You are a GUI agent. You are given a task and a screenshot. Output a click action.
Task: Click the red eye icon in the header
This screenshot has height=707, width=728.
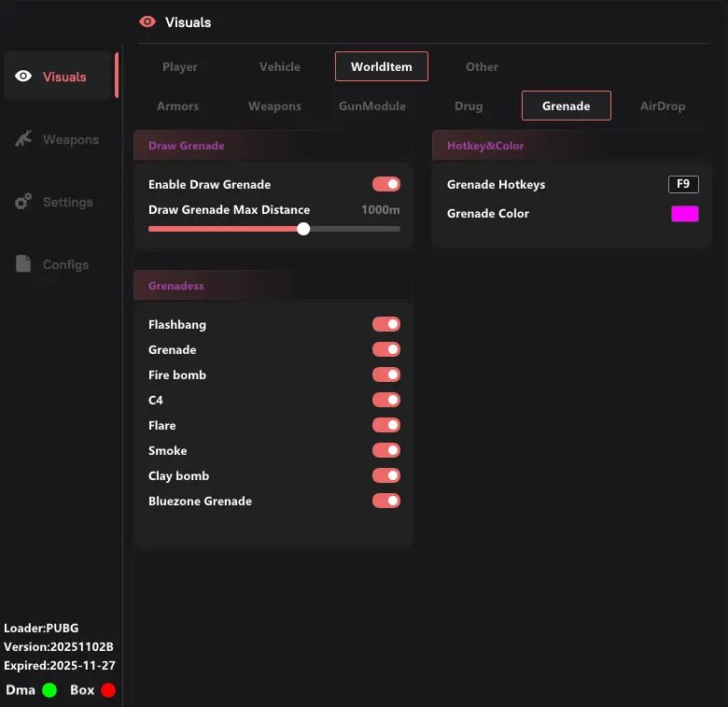[x=147, y=21]
